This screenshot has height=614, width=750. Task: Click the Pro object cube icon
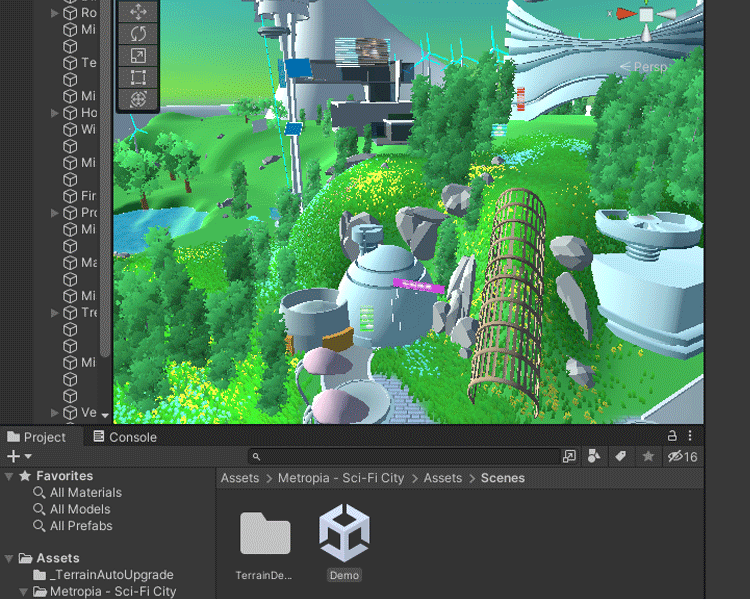tap(70, 213)
